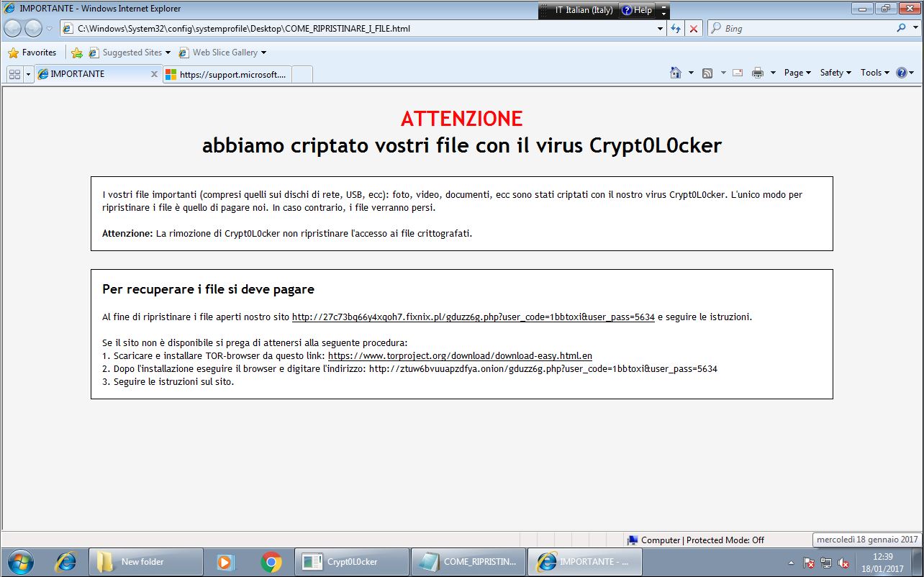Switch to the support.microsoft tab
The width and height of the screenshot is (924, 577).
(227, 74)
